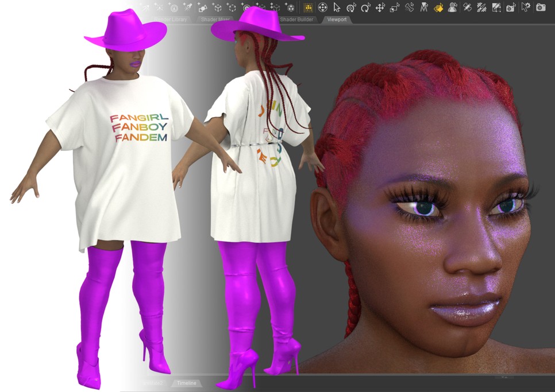Toggle the highlighted yellow grid tool
555x392 pixels.
pyautogui.click(x=309, y=8)
